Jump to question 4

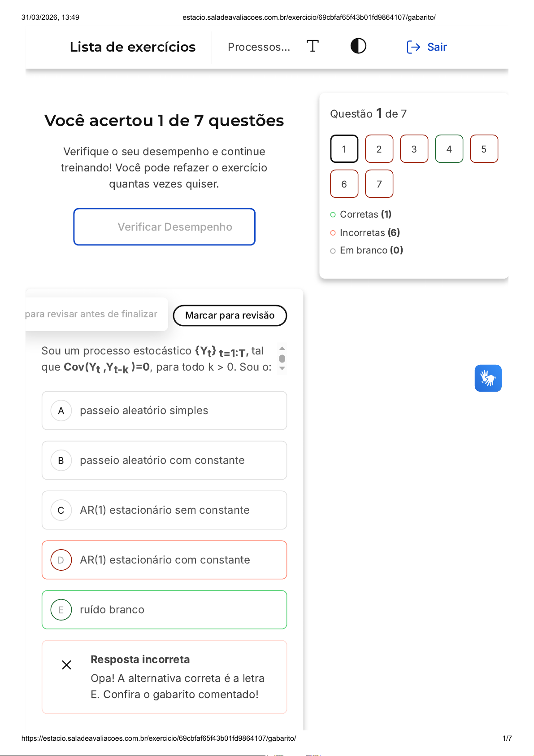pyautogui.click(x=449, y=149)
